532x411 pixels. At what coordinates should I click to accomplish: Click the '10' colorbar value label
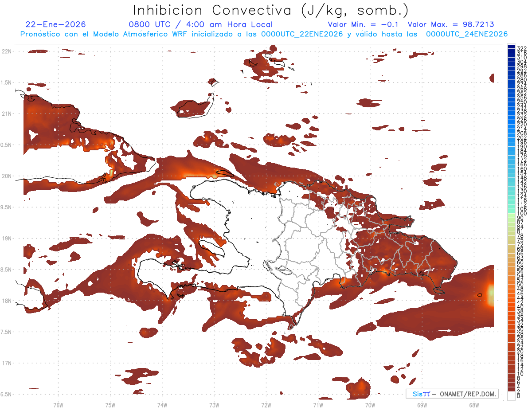[520, 373]
